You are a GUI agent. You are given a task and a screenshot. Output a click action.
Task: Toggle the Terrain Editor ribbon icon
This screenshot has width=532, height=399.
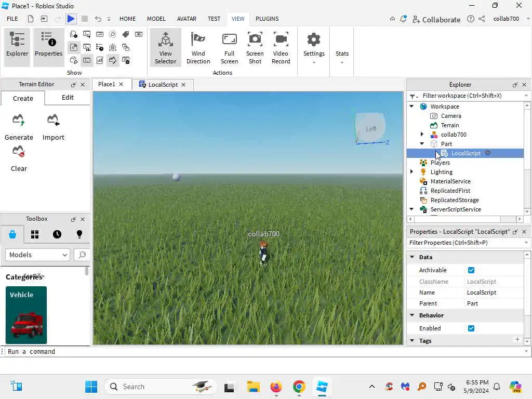[x=112, y=60]
